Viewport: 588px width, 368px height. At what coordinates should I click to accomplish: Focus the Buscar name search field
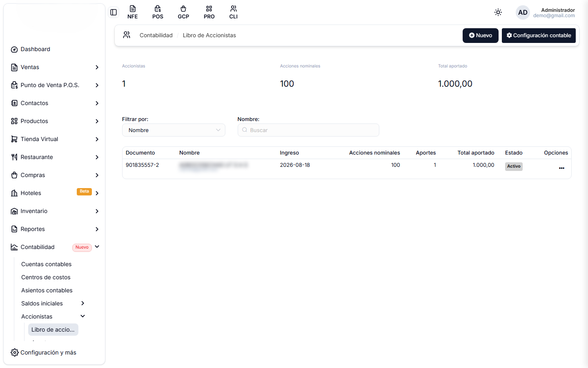308,130
